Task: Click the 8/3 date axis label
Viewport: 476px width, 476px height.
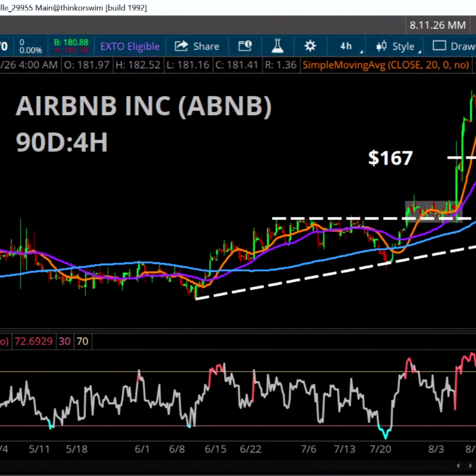Action: tap(436, 449)
